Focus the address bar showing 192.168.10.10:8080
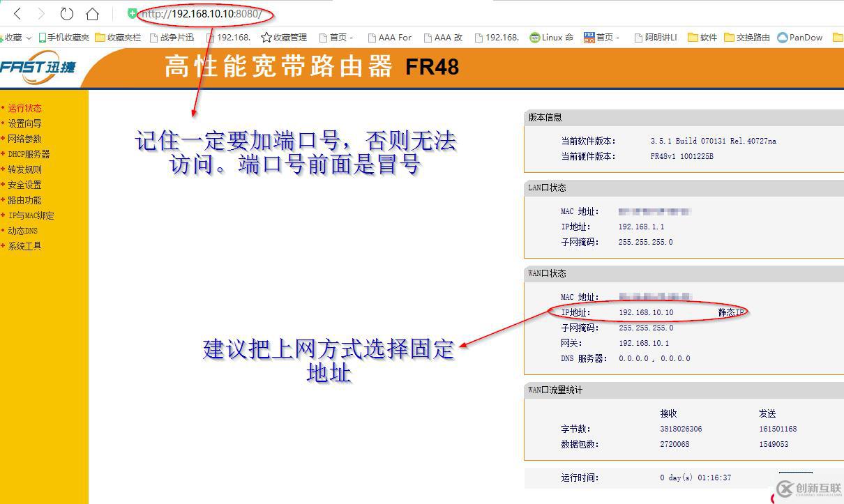Screen dimensions: 844x504 (202, 13)
